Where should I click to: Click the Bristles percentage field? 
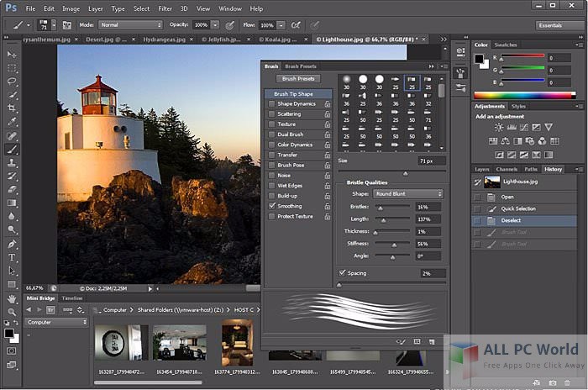click(428, 207)
